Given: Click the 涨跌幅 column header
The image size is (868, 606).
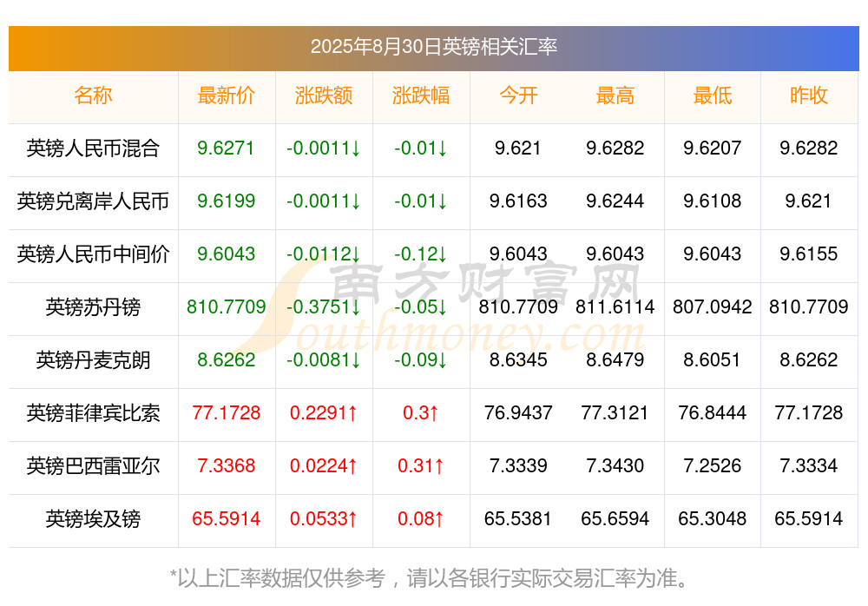Looking at the screenshot, I should pos(421,96).
